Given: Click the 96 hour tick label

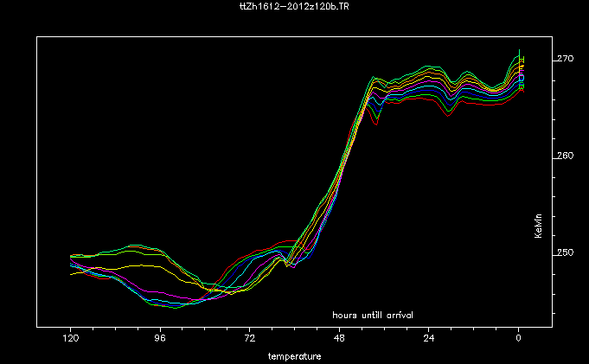Looking at the screenshot, I should pos(159,338).
